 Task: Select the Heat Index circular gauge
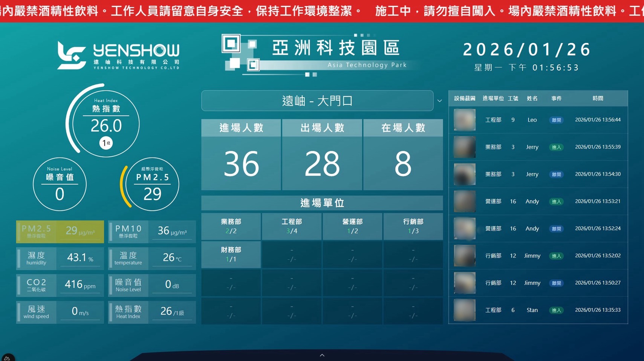[106, 123]
